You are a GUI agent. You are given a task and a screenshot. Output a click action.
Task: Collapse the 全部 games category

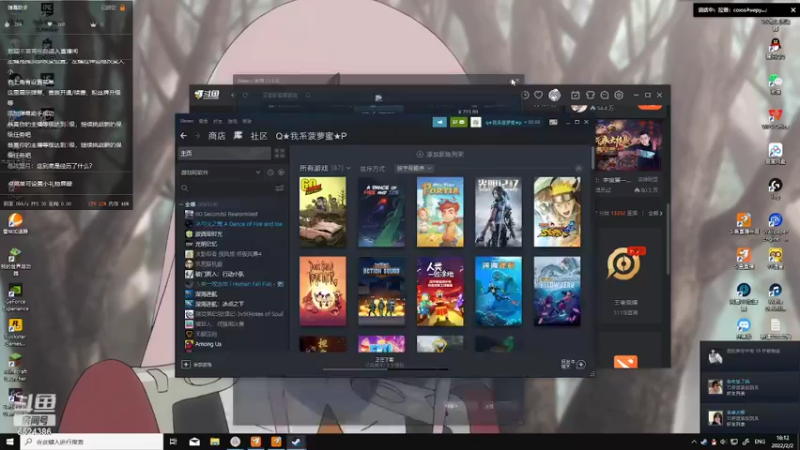point(181,204)
